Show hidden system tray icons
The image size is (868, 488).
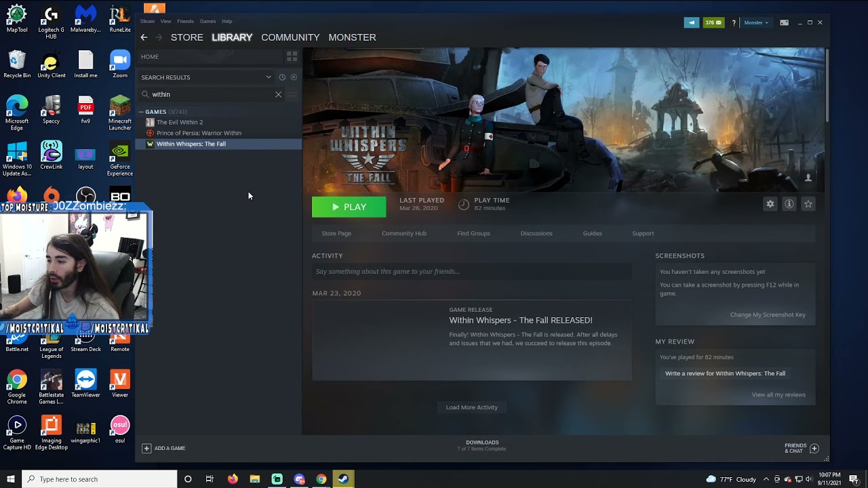[766, 479]
